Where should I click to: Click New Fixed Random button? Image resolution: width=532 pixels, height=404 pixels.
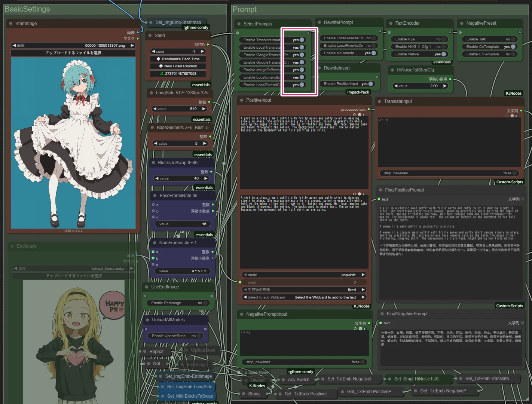(x=178, y=66)
